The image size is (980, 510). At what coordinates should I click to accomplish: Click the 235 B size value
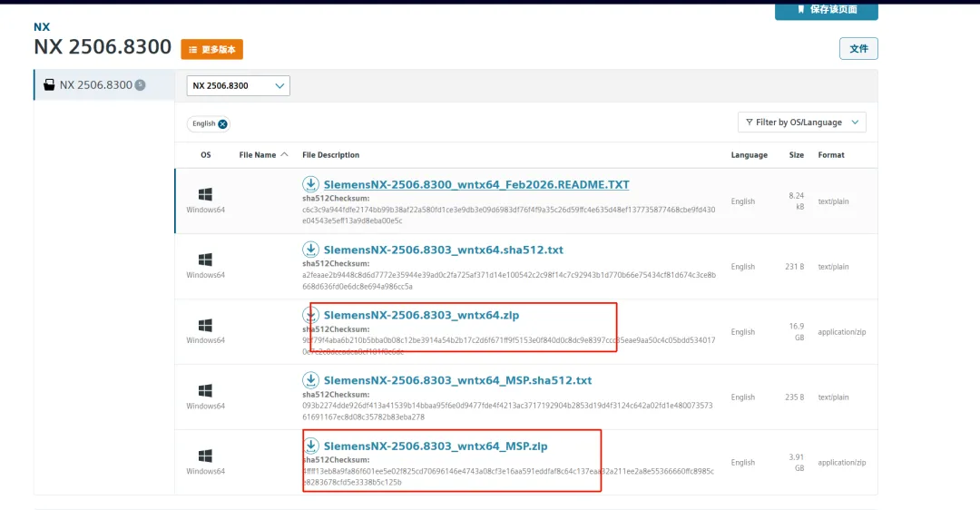pyautogui.click(x=794, y=397)
